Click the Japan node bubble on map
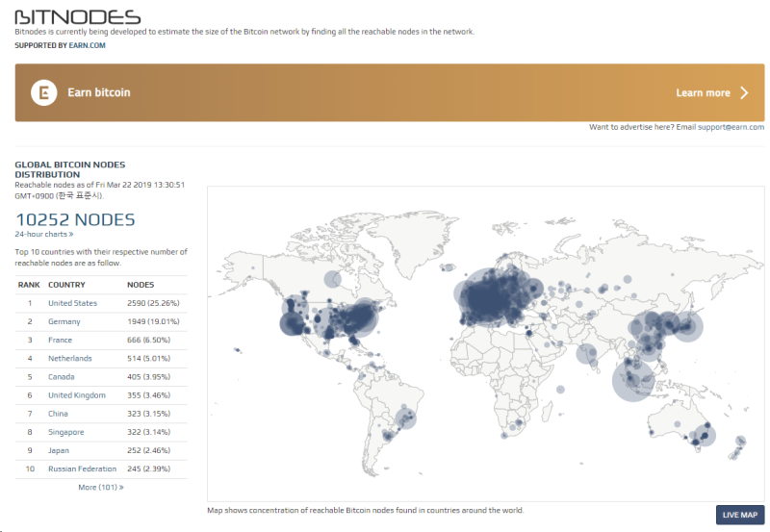The image size is (770, 532). click(687, 326)
